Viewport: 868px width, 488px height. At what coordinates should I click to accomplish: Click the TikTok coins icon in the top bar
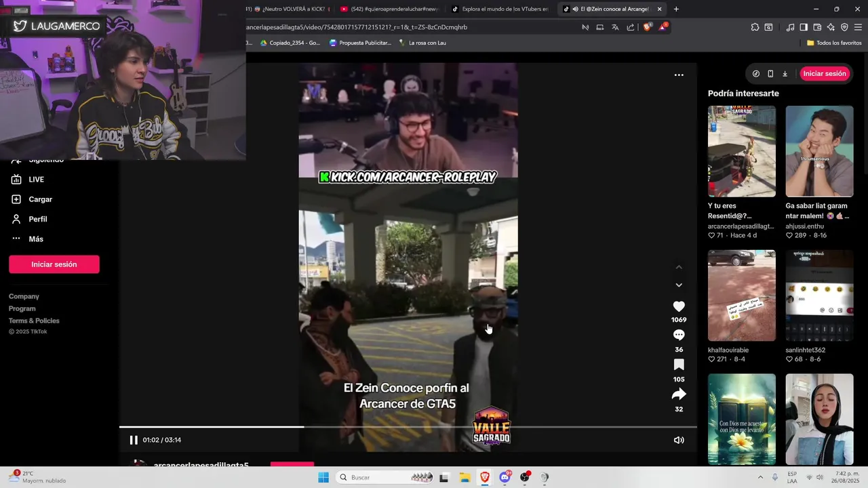point(756,74)
